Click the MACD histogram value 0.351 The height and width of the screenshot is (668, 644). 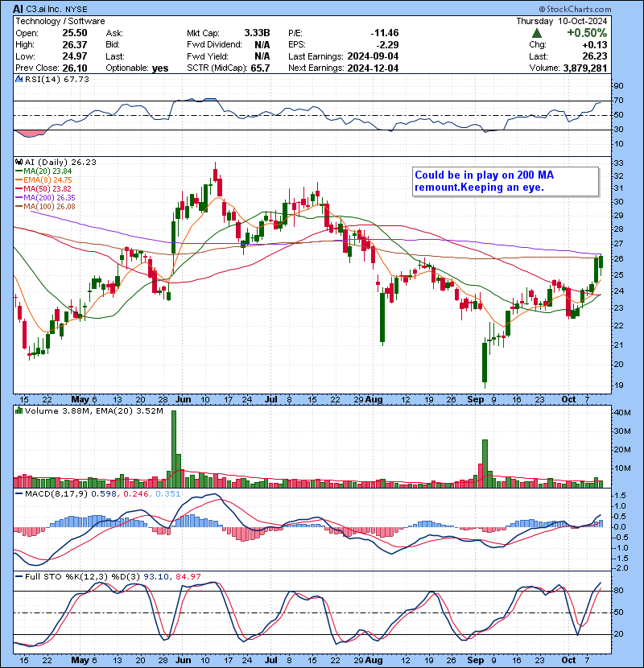(168, 494)
